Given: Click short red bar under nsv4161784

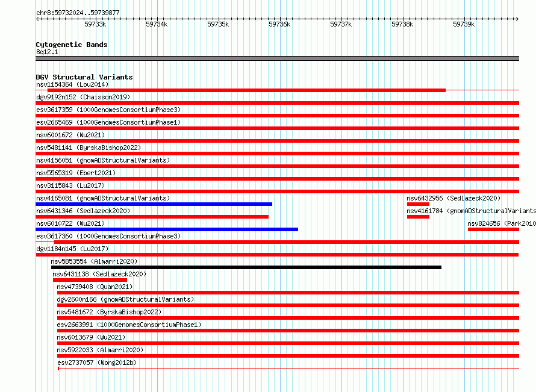Looking at the screenshot, I should (418, 217).
